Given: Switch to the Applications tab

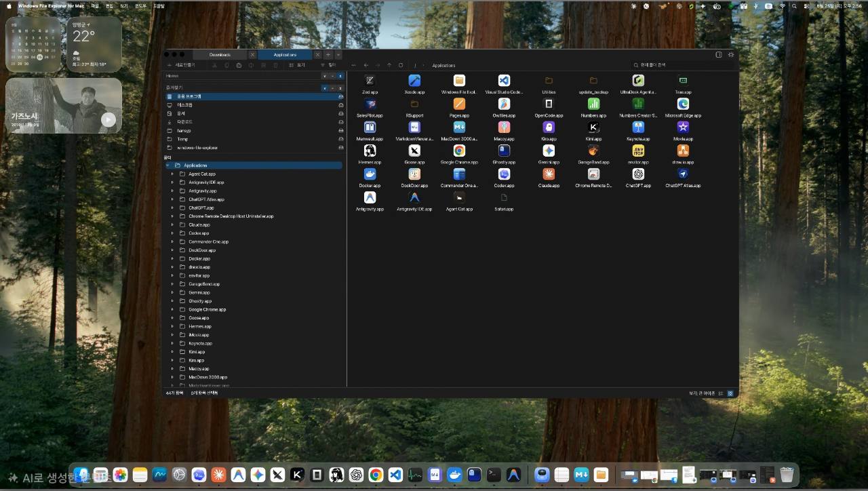Looking at the screenshot, I should click(285, 54).
